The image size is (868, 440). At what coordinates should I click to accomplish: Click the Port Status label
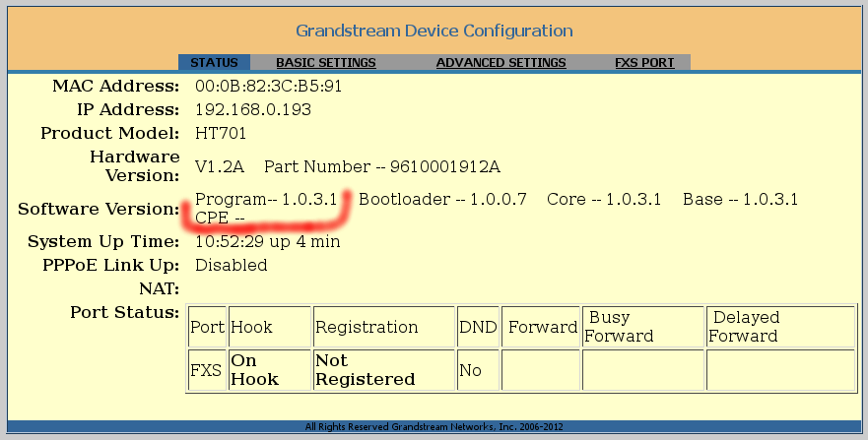point(124,312)
